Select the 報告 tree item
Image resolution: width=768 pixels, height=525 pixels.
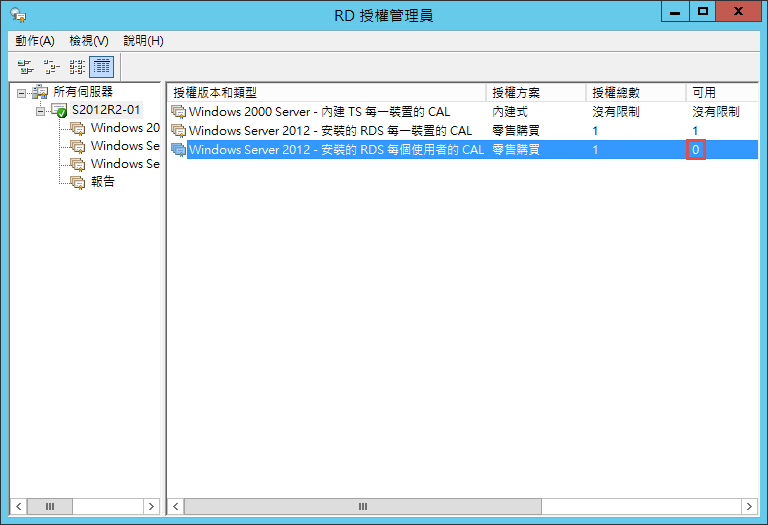102,182
